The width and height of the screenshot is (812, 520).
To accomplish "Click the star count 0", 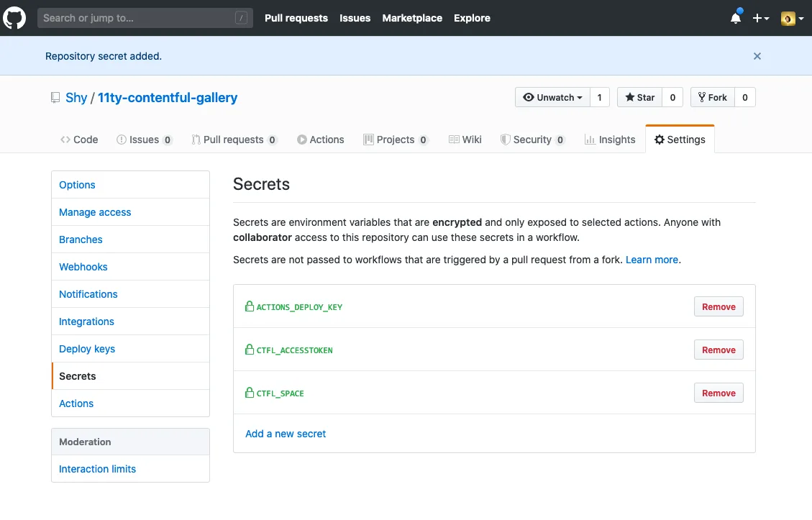I will click(x=672, y=97).
